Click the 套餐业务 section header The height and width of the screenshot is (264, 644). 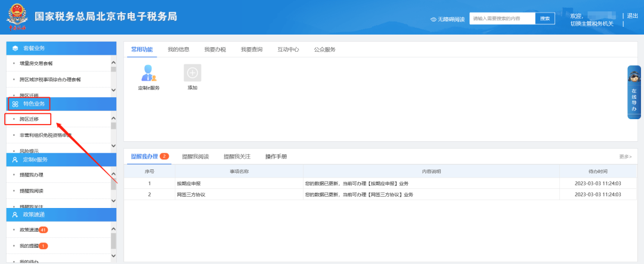point(61,48)
